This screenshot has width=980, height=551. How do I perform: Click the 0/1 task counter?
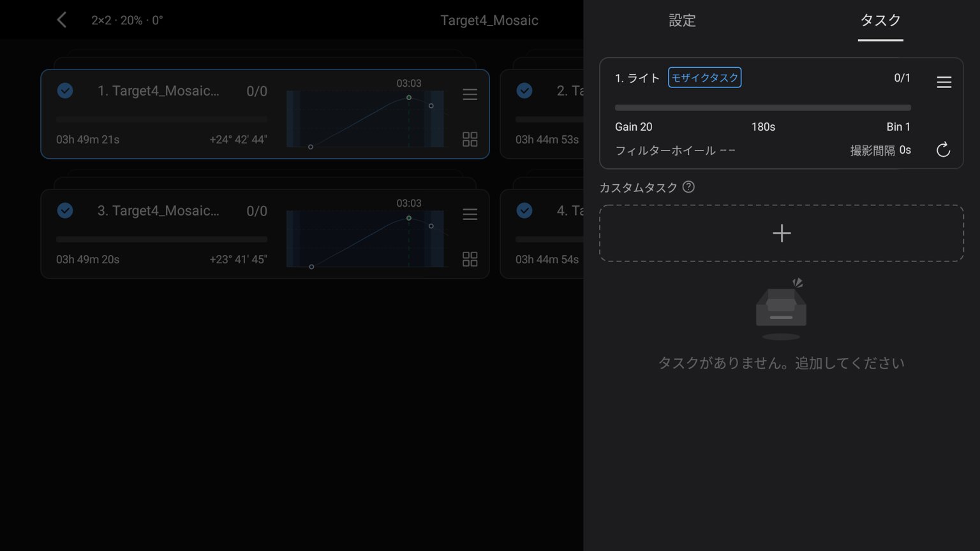tap(902, 78)
